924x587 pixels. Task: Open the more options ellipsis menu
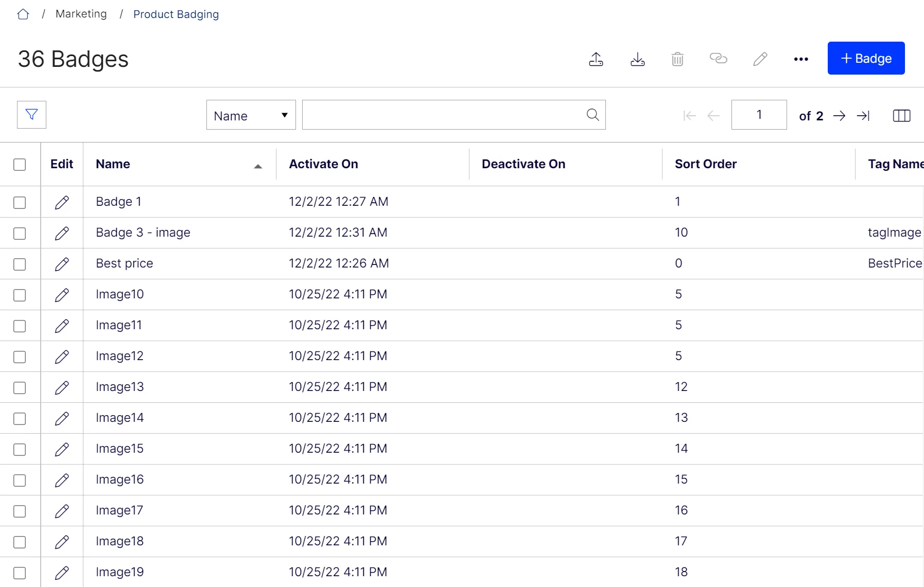[801, 59]
